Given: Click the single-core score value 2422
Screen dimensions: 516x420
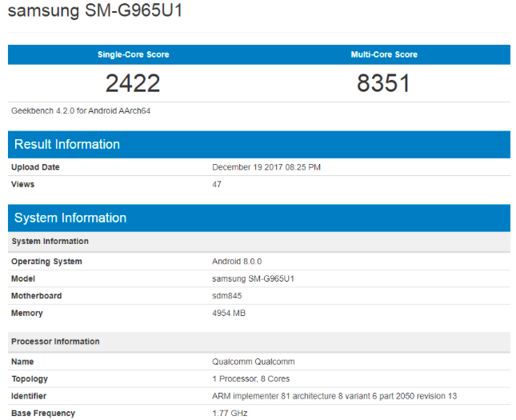Looking at the screenshot, I should (133, 82).
